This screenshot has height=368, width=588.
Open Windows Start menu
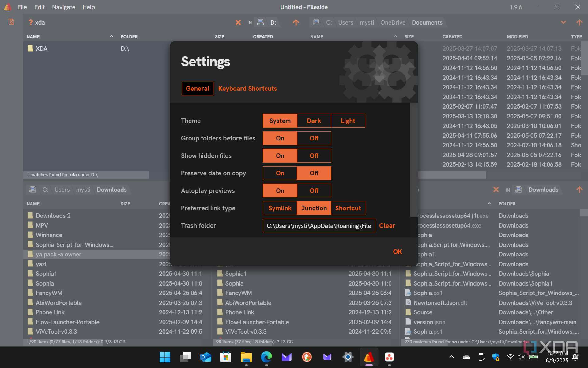pyautogui.click(x=165, y=357)
